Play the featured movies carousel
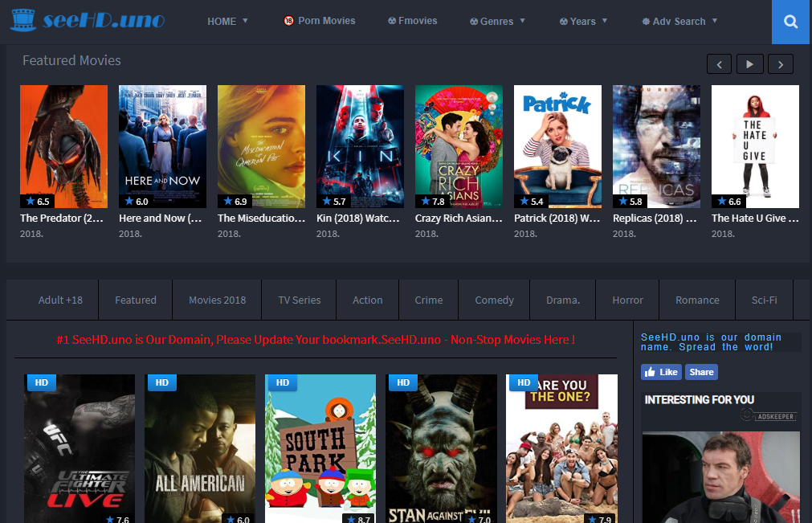Screen dimensions: 812x523 click(x=749, y=64)
